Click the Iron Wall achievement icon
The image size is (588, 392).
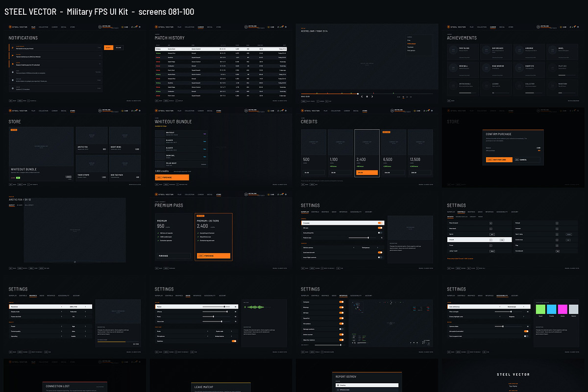(452, 67)
